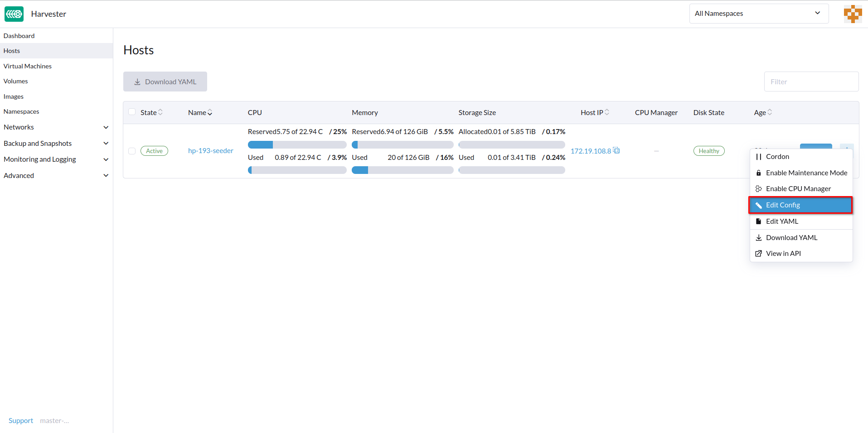Click the external link icon for View in API
Viewport: 868px width, 433px height.
click(x=759, y=253)
